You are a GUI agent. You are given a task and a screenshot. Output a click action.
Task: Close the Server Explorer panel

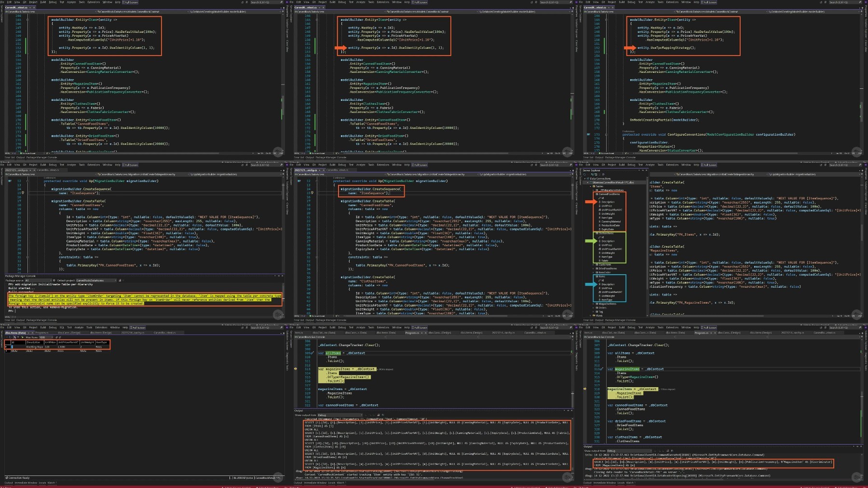coord(646,170)
